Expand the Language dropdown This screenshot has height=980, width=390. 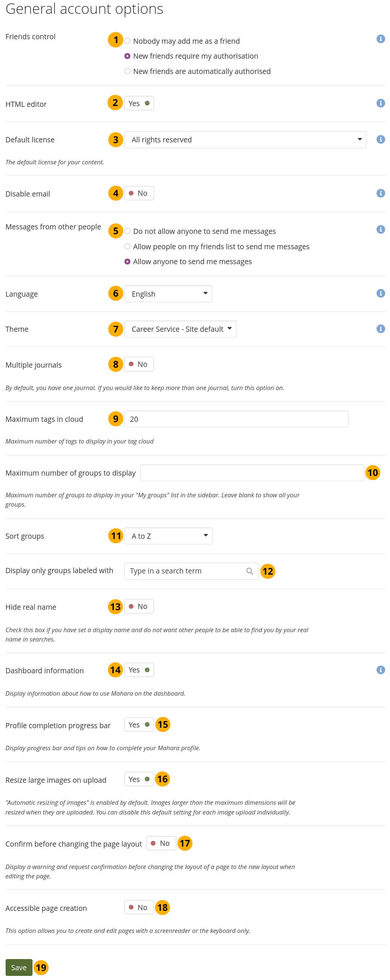click(168, 294)
